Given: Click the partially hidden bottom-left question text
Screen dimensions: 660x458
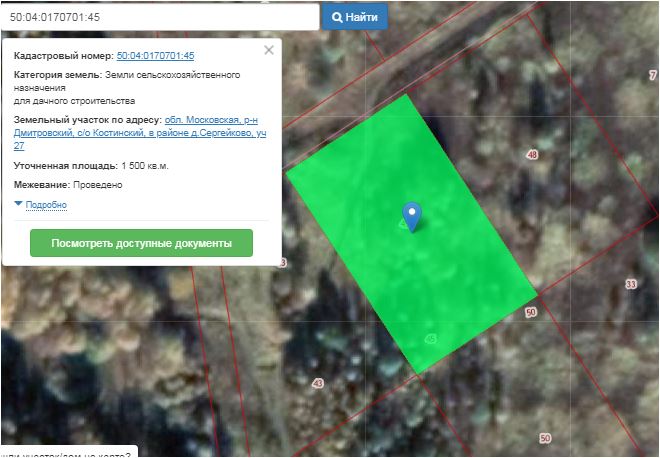Looking at the screenshot, I should [65, 452].
